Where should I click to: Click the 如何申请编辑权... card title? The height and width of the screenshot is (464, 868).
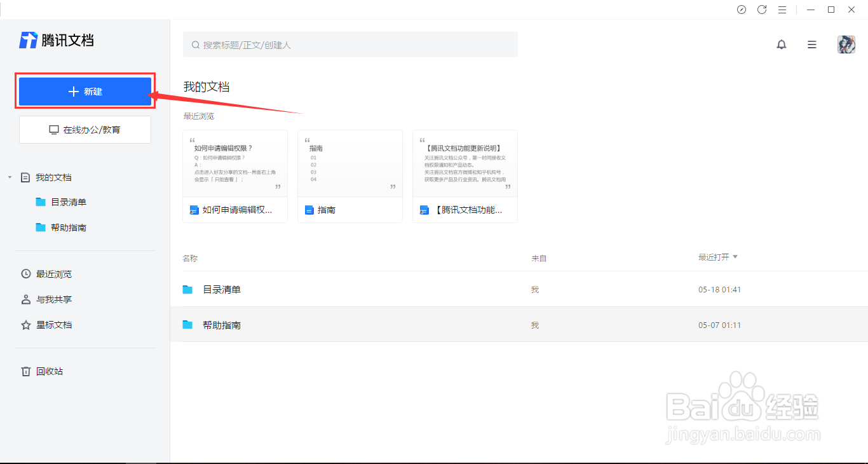pyautogui.click(x=238, y=210)
